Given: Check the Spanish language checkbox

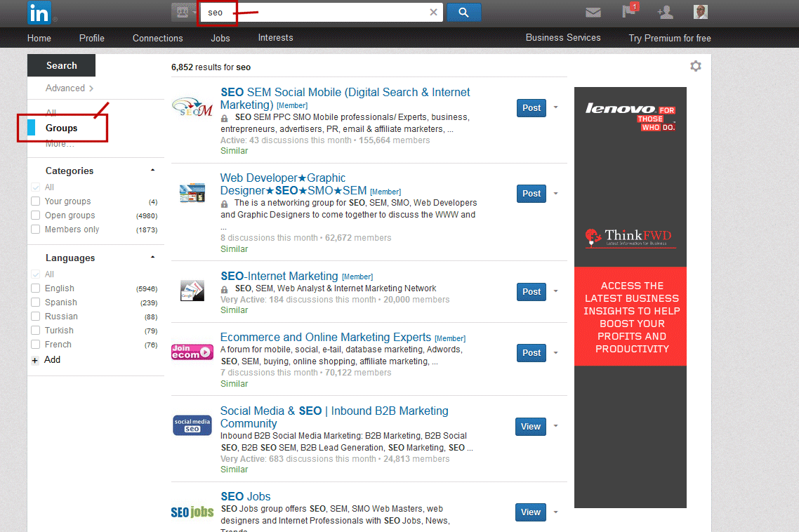Looking at the screenshot, I should [36, 302].
